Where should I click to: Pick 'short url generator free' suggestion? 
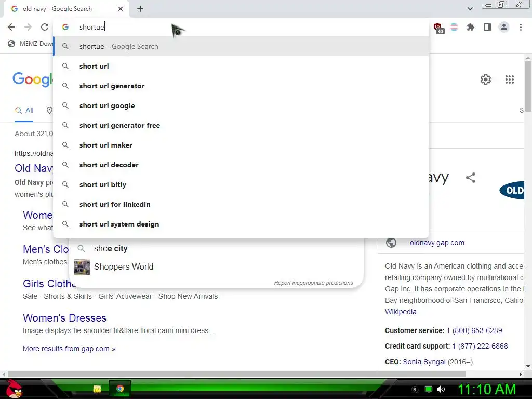241,125
